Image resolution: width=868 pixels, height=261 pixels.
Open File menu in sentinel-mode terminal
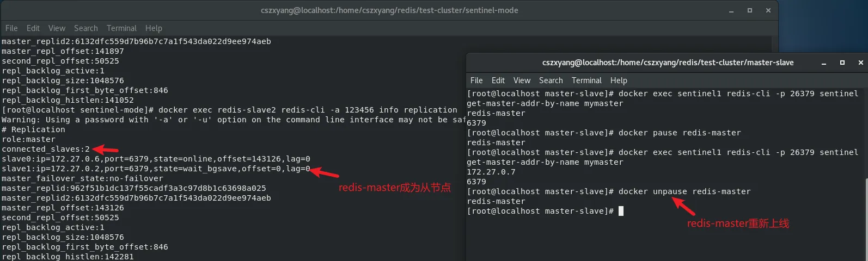[x=11, y=28]
